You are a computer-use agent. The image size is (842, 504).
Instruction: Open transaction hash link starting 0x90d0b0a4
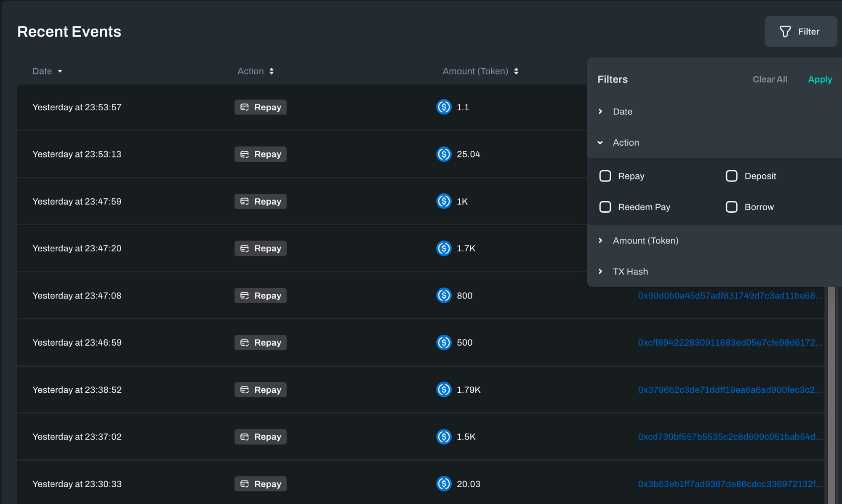point(730,296)
